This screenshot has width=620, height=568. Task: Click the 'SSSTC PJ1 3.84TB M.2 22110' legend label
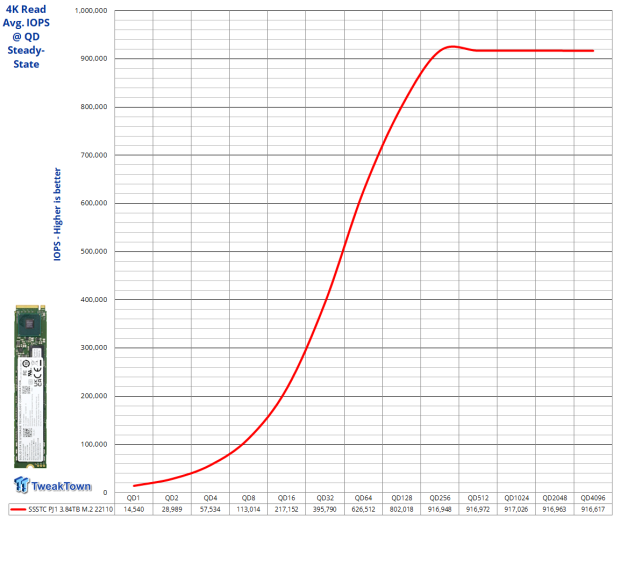[70, 509]
